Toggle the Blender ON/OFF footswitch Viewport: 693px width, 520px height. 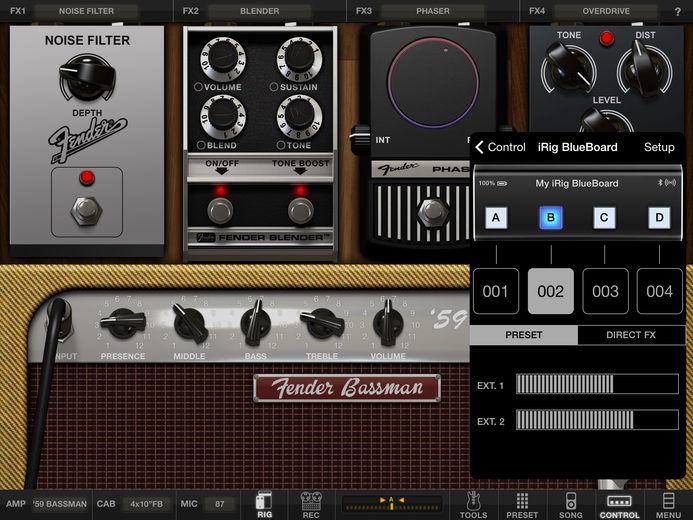220,210
